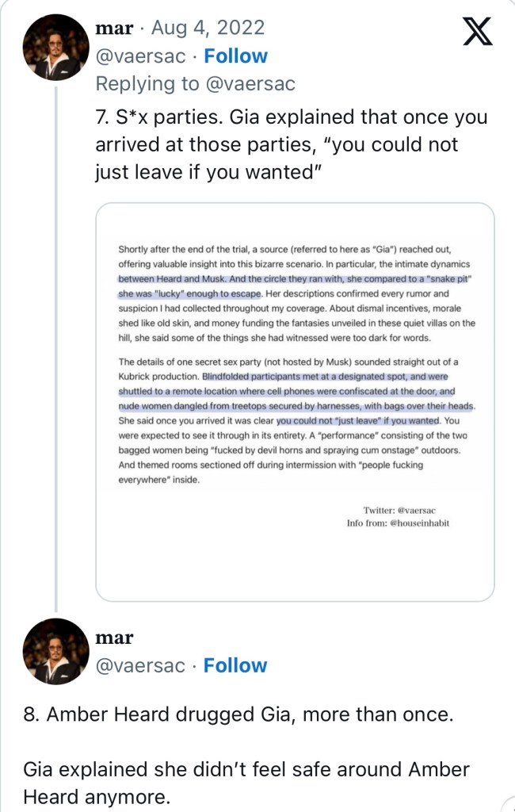Image resolution: width=515 pixels, height=812 pixels.
Task: Click the display name "mar" beside the date
Action: coord(114,29)
